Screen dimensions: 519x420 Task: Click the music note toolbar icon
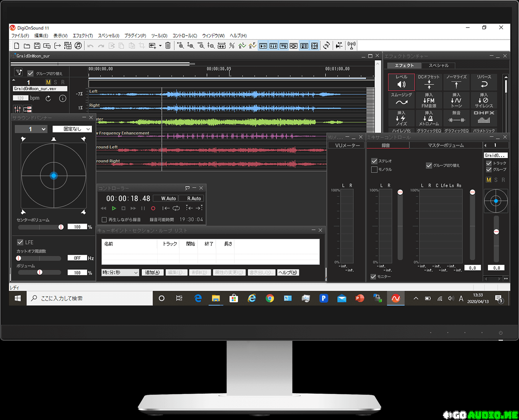[x=78, y=46]
